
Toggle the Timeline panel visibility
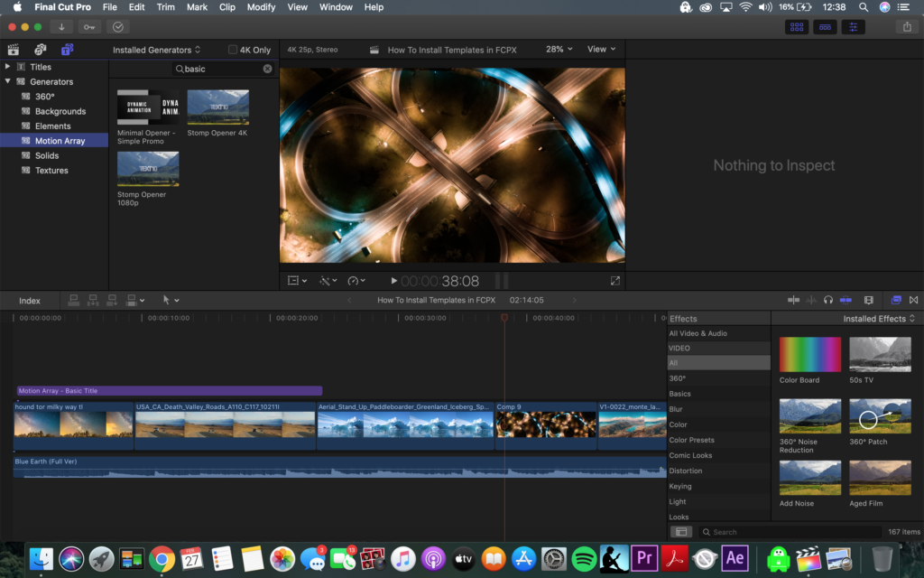(824, 27)
